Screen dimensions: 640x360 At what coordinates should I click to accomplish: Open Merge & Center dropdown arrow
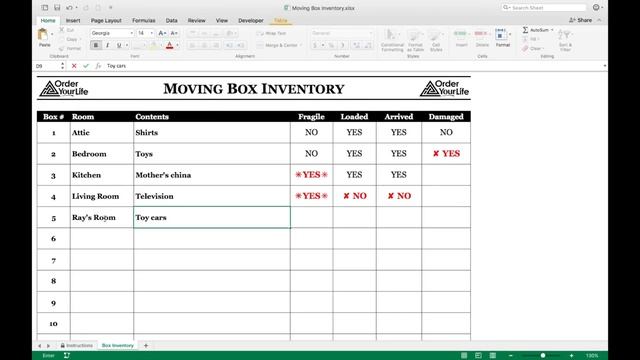pyautogui.click(x=301, y=45)
